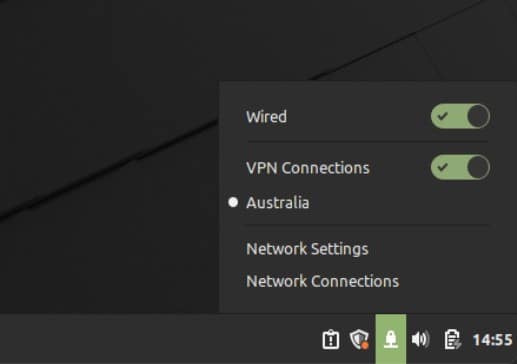Open Network Connections
This screenshot has width=517, height=364.
pyautogui.click(x=322, y=281)
